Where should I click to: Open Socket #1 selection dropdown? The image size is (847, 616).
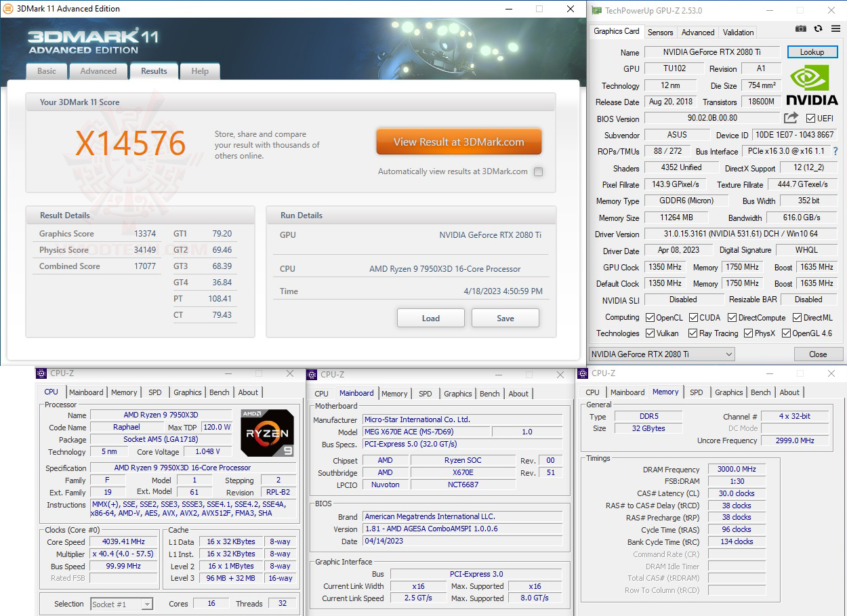click(x=121, y=604)
